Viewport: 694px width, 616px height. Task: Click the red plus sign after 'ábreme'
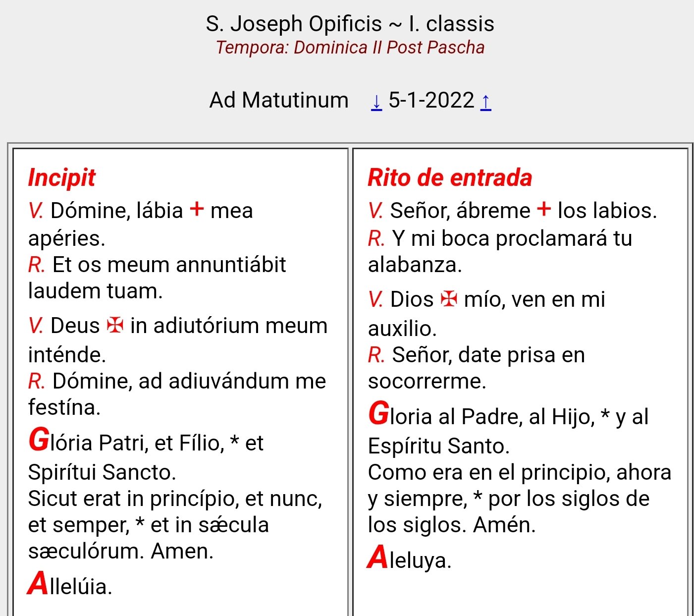click(544, 209)
